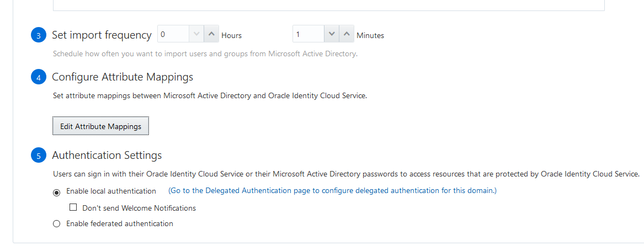Decrease the Minutes value with down arrow
Viewport: 644px width, 246px height.
[x=331, y=34]
